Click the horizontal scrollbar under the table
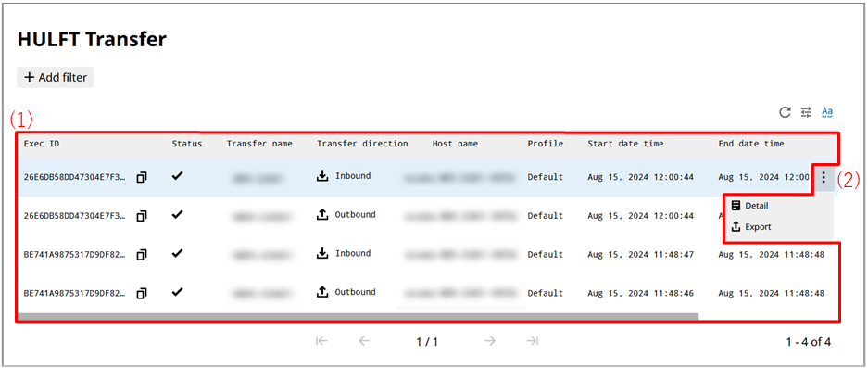Viewport: 868px width, 368px height. tap(359, 317)
